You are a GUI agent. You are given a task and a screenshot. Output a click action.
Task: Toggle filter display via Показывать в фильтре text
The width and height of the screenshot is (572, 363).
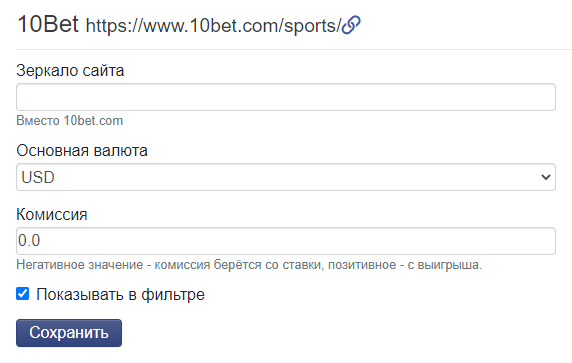click(120, 294)
